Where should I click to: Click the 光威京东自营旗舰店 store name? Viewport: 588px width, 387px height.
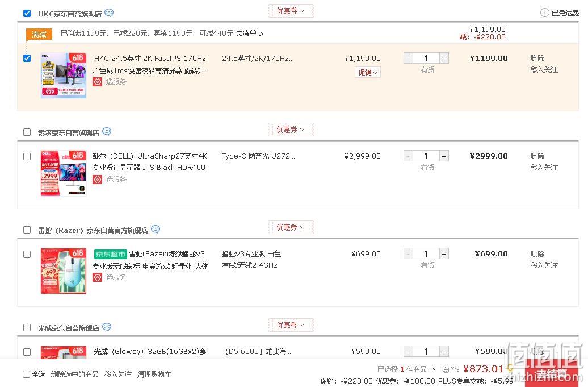point(69,328)
